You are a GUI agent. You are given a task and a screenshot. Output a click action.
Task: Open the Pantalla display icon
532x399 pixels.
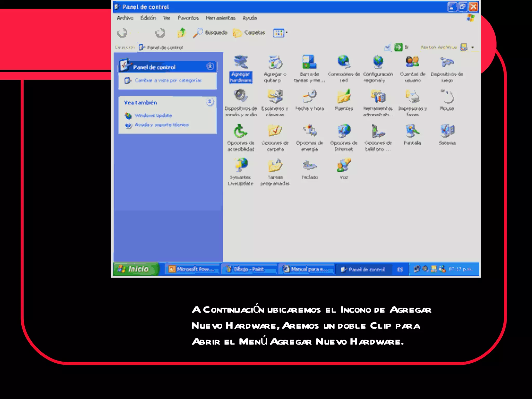[413, 135]
